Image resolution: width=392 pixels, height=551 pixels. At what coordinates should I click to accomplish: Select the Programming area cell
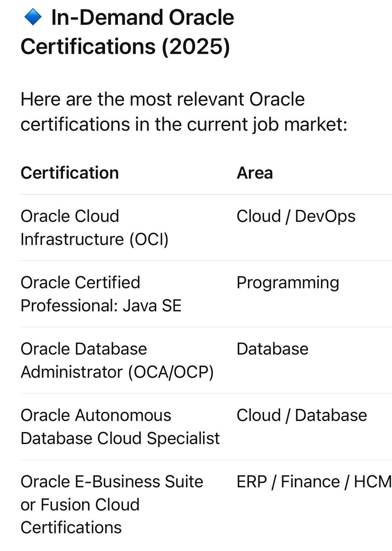pos(288,283)
